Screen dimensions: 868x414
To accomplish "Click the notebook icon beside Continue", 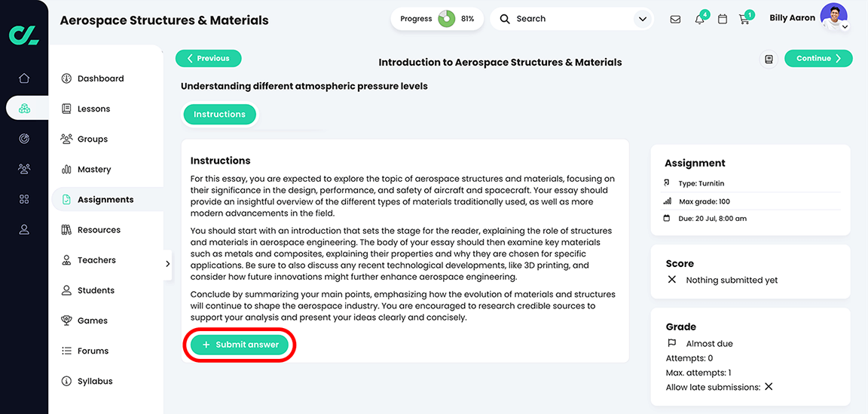I will pos(769,59).
